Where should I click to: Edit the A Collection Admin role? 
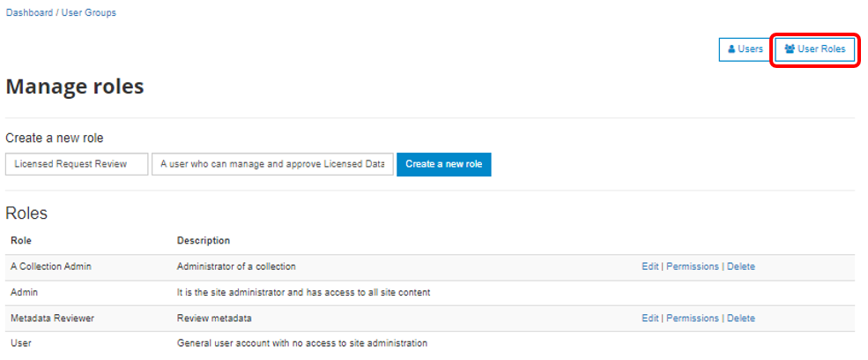[649, 266]
